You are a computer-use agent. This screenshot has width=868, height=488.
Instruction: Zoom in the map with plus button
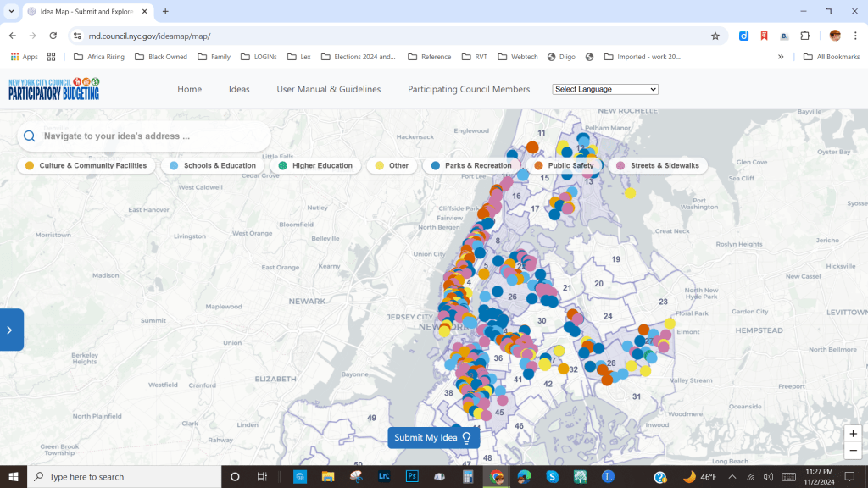[x=853, y=434]
